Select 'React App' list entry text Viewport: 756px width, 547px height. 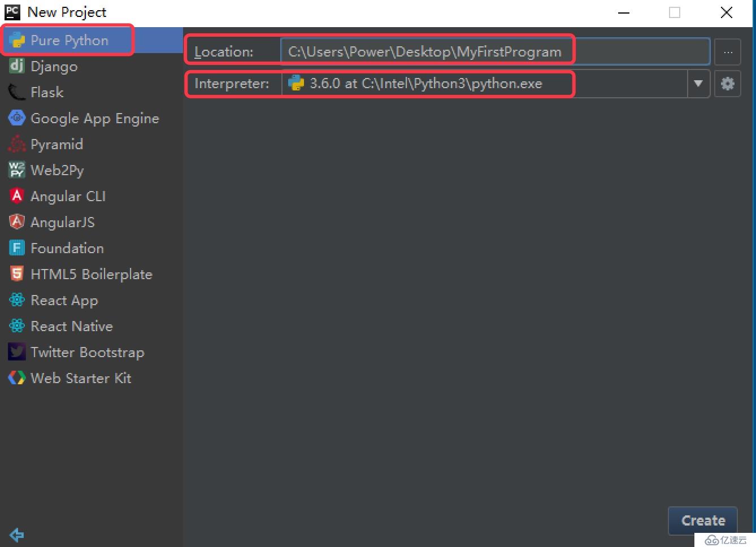[x=64, y=301]
